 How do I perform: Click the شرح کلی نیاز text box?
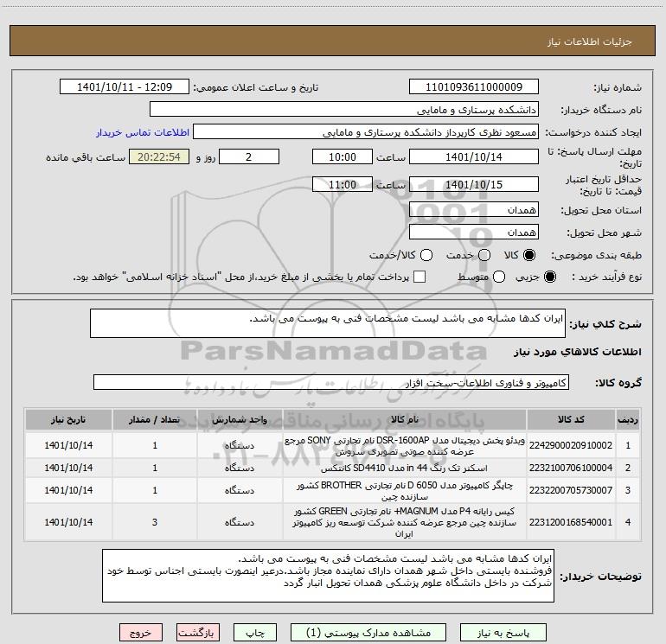click(328, 323)
